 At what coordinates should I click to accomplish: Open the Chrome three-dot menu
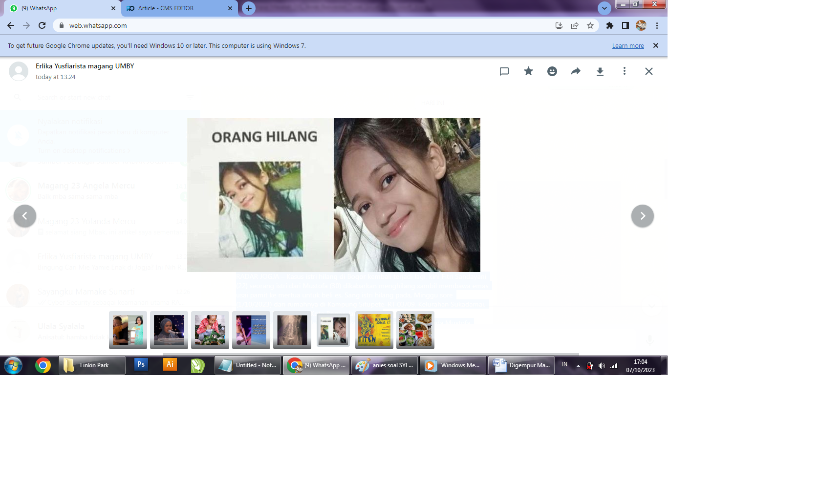click(657, 25)
